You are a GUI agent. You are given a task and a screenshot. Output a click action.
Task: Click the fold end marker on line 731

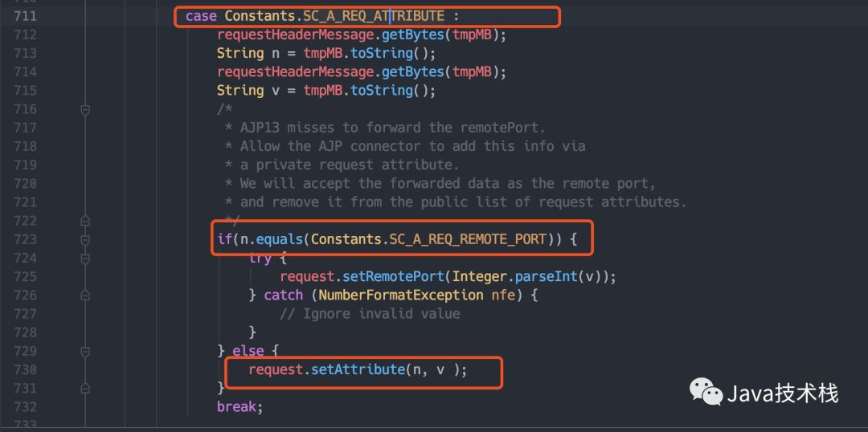(85, 388)
